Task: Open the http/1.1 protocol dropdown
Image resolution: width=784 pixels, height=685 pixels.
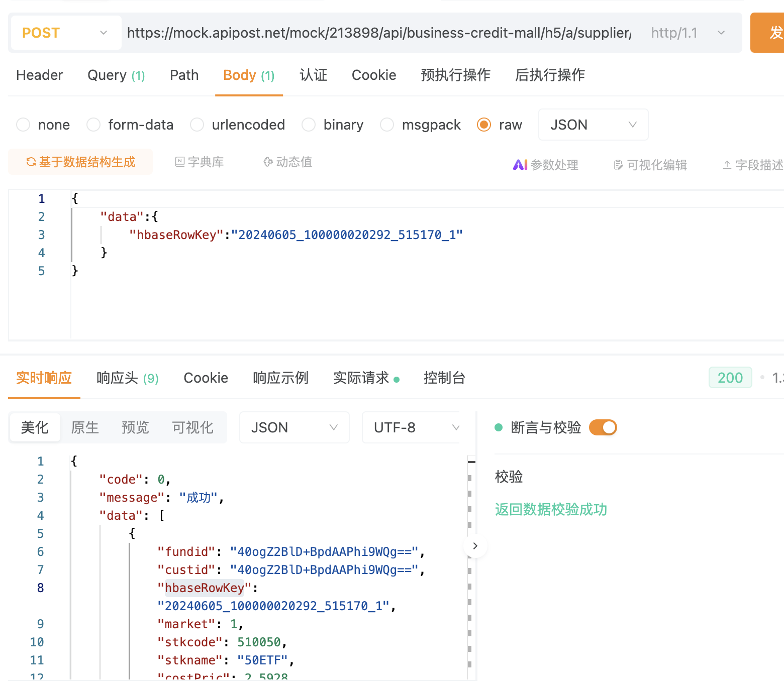Action: click(688, 33)
